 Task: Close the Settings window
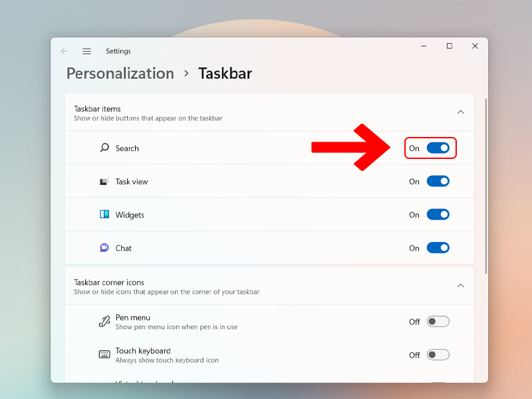pos(475,46)
